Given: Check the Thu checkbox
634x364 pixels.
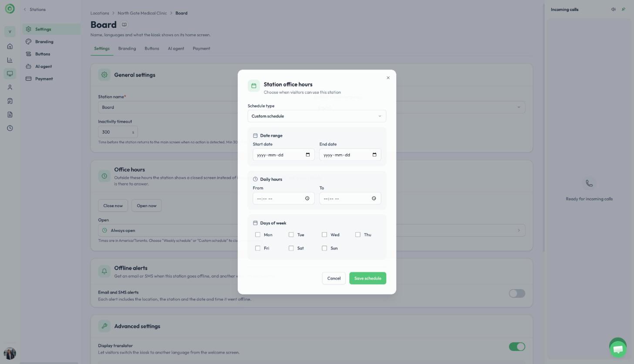Looking at the screenshot, I should 358,235.
